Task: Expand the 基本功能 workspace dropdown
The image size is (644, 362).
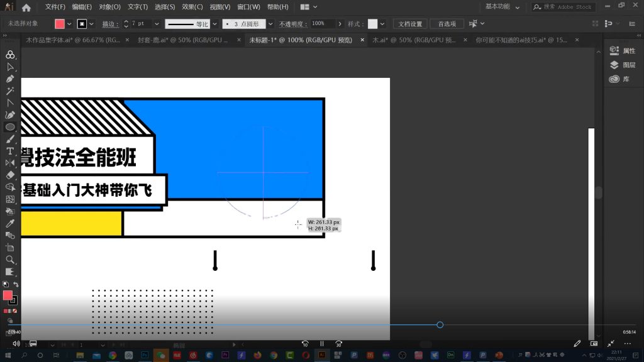Action: tap(518, 8)
